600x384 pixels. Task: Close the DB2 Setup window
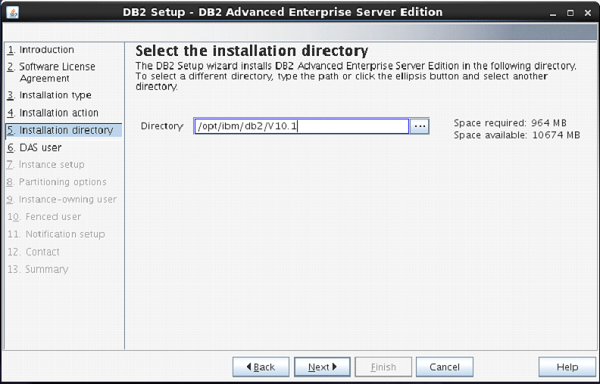point(588,13)
